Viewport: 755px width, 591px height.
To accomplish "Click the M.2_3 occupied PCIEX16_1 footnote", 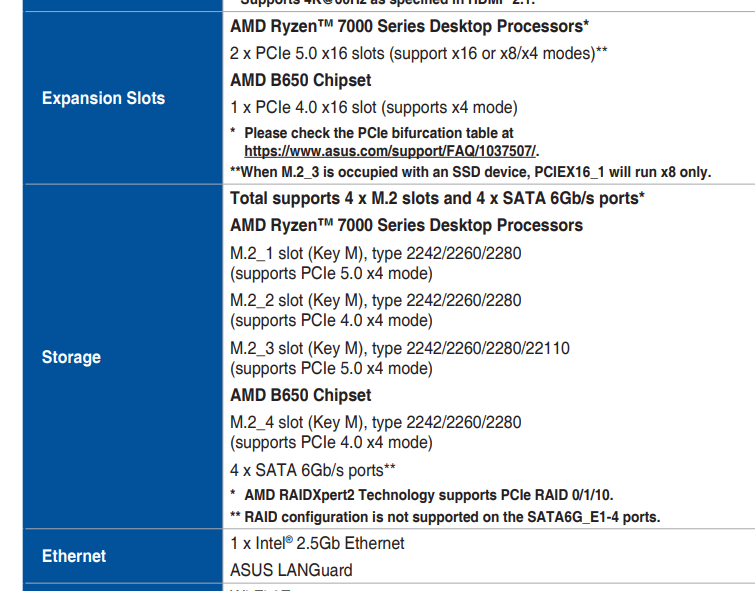I will 470,172.
